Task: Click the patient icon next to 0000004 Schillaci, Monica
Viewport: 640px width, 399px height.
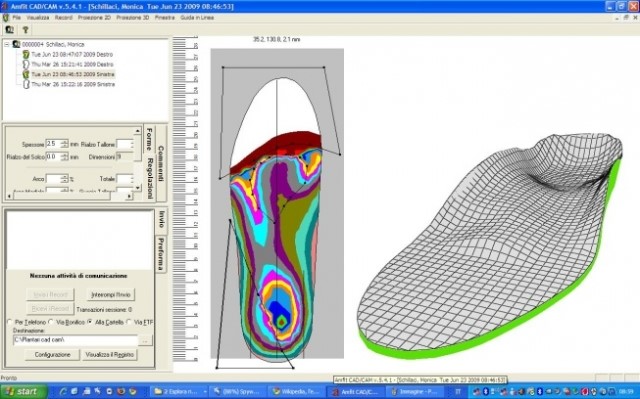Action: click(16, 44)
